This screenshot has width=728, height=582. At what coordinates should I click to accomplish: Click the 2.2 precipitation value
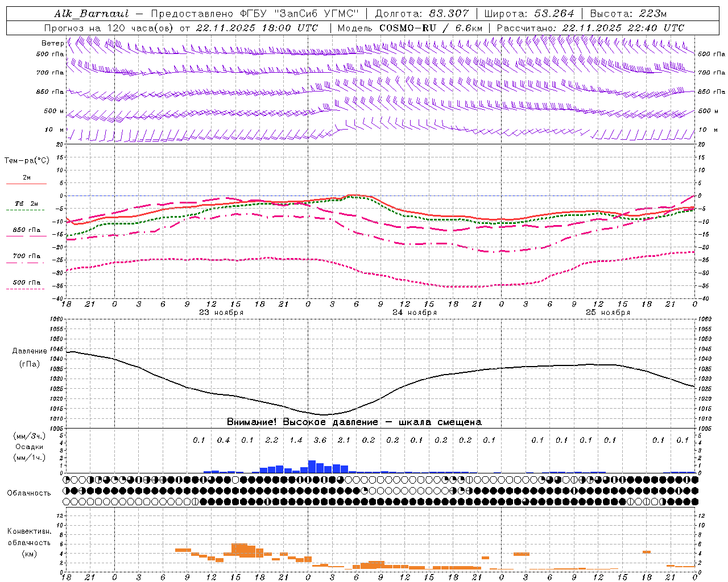pos(272,440)
